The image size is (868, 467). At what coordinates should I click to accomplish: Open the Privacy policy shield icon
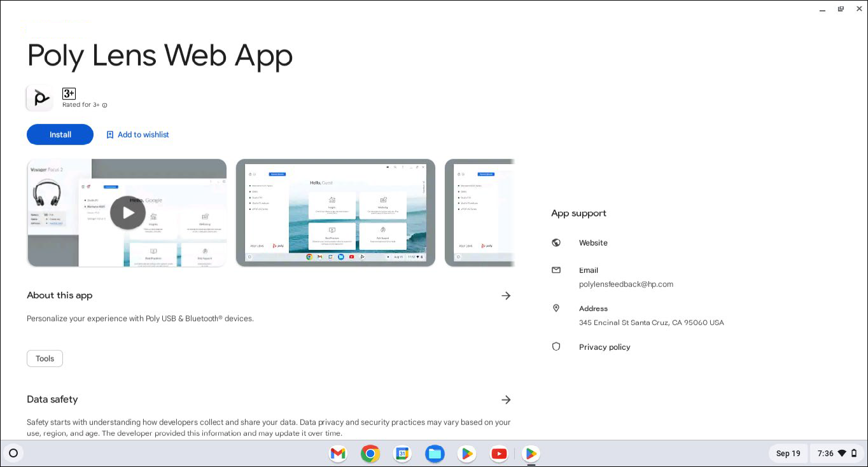556,347
